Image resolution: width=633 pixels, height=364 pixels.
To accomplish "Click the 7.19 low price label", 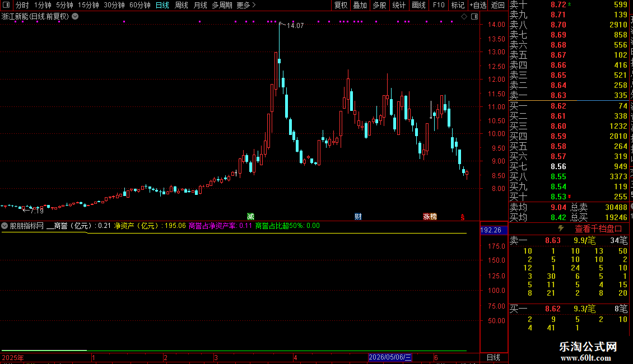I will (x=37, y=210).
